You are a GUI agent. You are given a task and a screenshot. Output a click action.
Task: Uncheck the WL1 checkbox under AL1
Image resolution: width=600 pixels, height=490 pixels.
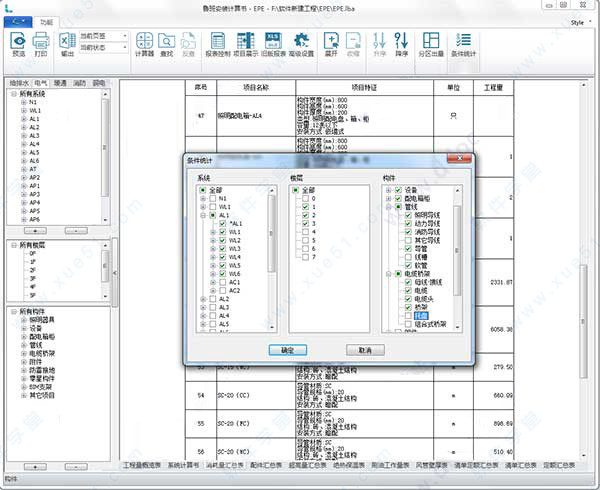(x=223, y=233)
